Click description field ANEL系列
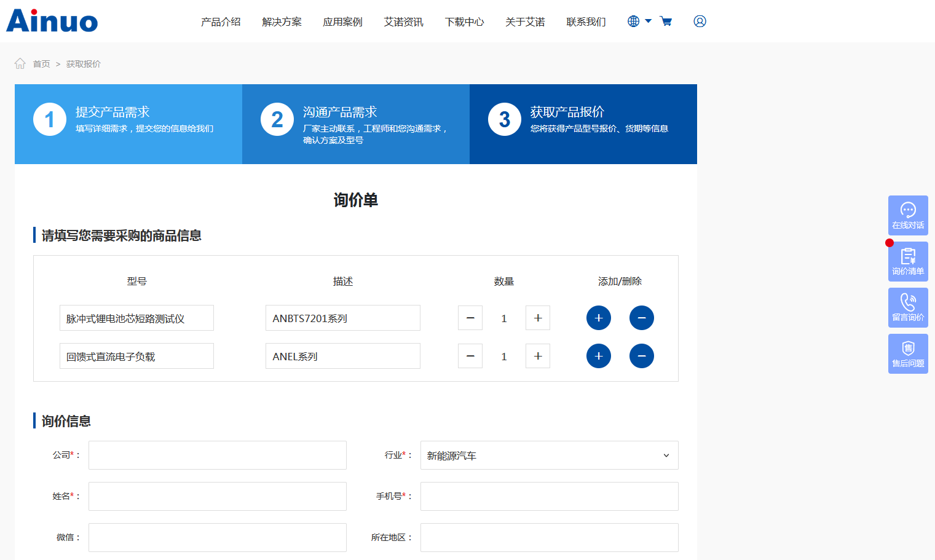This screenshot has width=935, height=560. coord(343,356)
